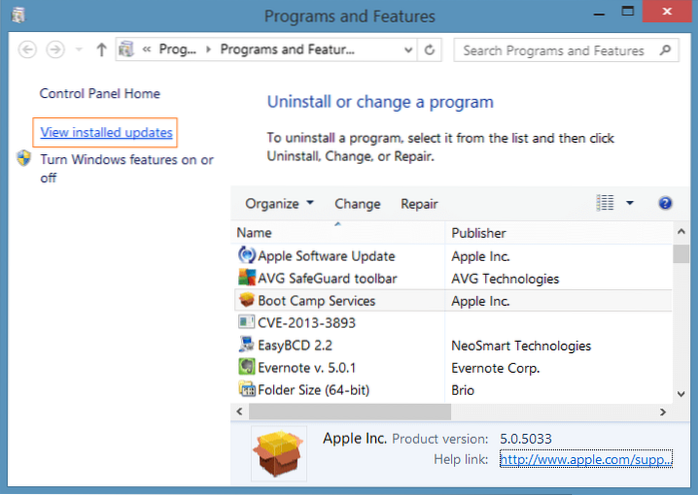The image size is (698, 495).
Task: Click the search magnifier icon
Action: pos(665,50)
